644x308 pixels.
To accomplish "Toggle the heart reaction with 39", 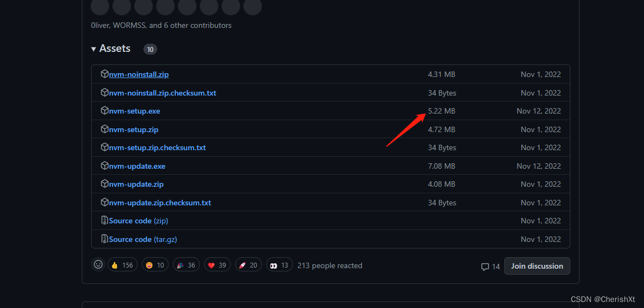I will [217, 265].
